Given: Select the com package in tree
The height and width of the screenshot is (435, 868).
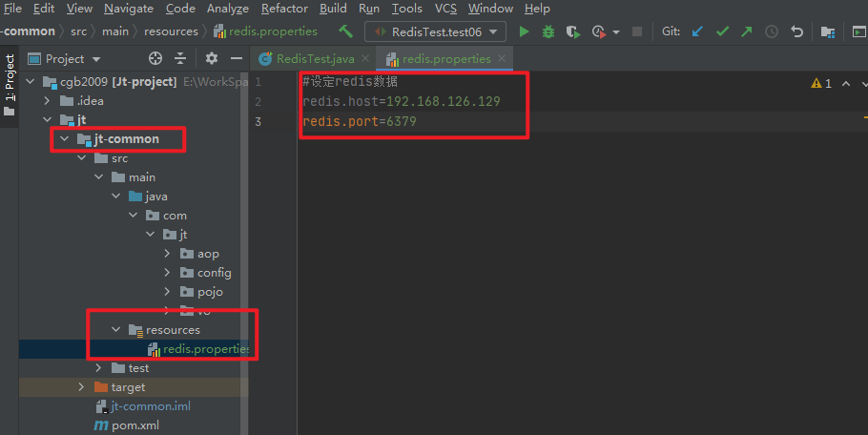Looking at the screenshot, I should coord(167,216).
